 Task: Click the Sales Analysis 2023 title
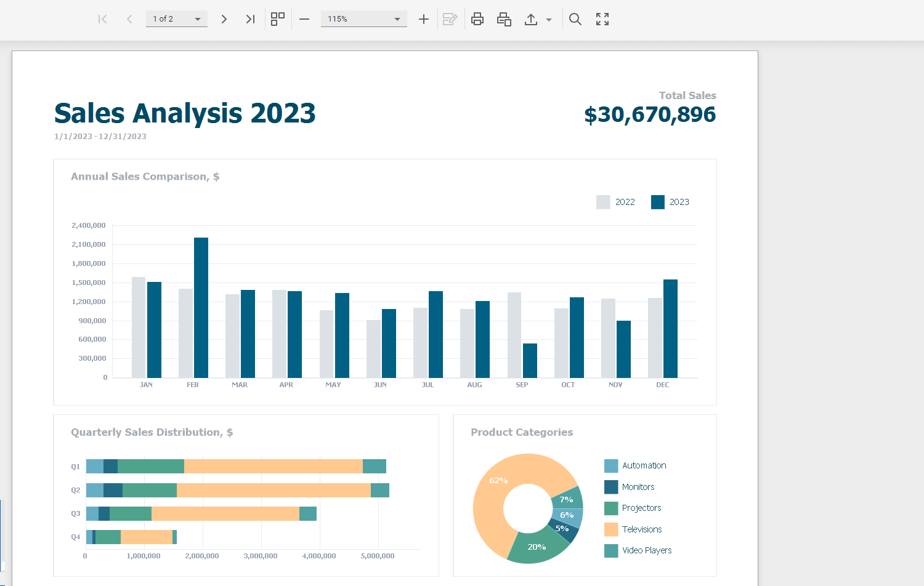(185, 113)
